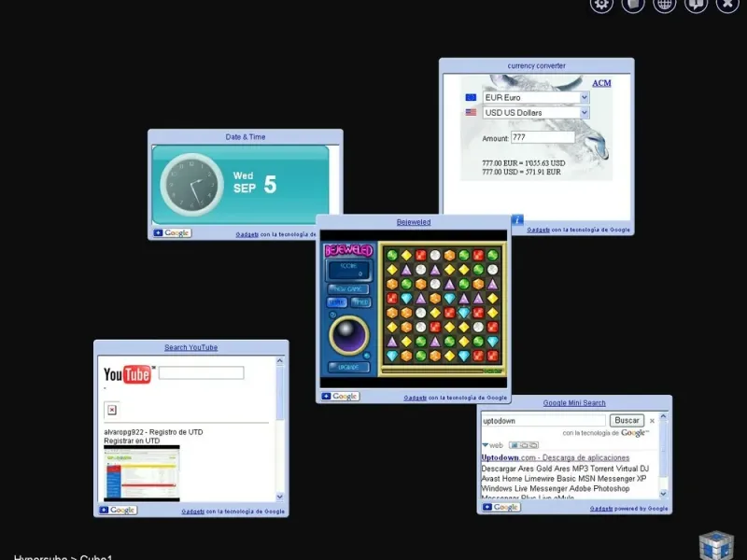Click the X circle icon at top right
Screen dimensions: 747x560
(x=727, y=5)
